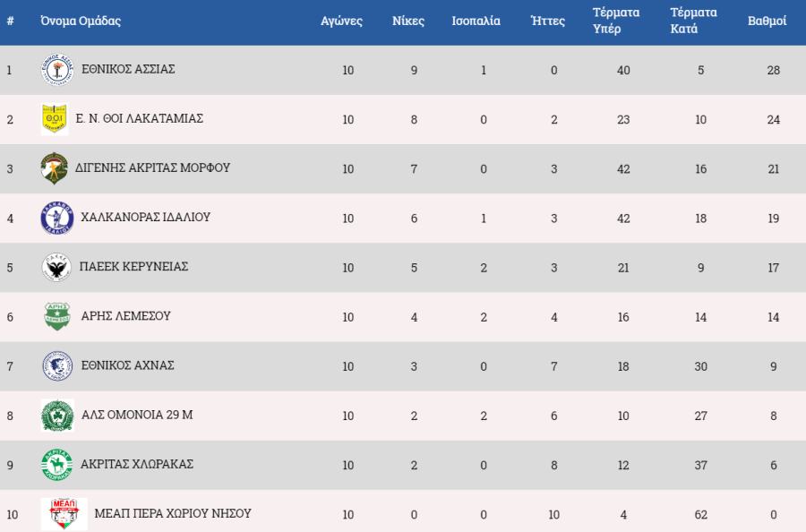Select the blue ΧΑΛΚΑΝΟΡΑΣ ΙΔΑΛΙΟΥ emblem

57,218
